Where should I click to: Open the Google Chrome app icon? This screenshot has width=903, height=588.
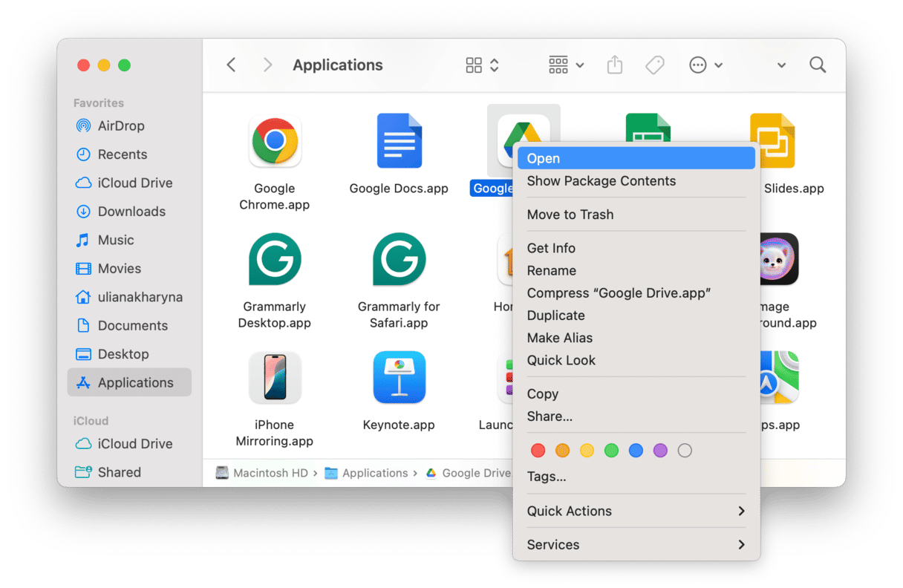coord(275,141)
